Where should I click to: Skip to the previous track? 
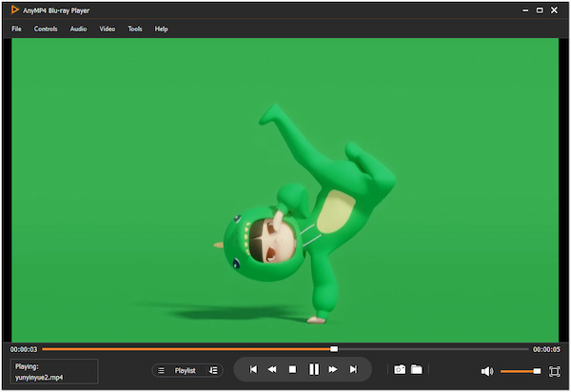point(253,369)
